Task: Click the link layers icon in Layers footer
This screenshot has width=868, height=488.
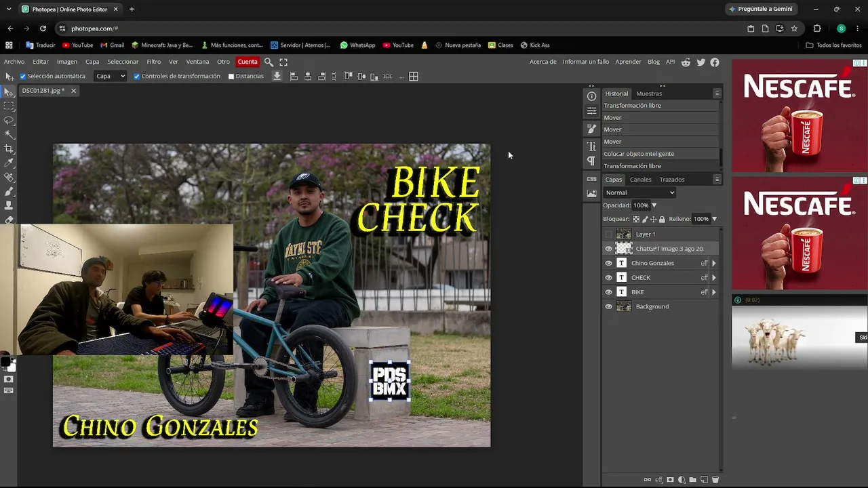Action: pyautogui.click(x=648, y=480)
